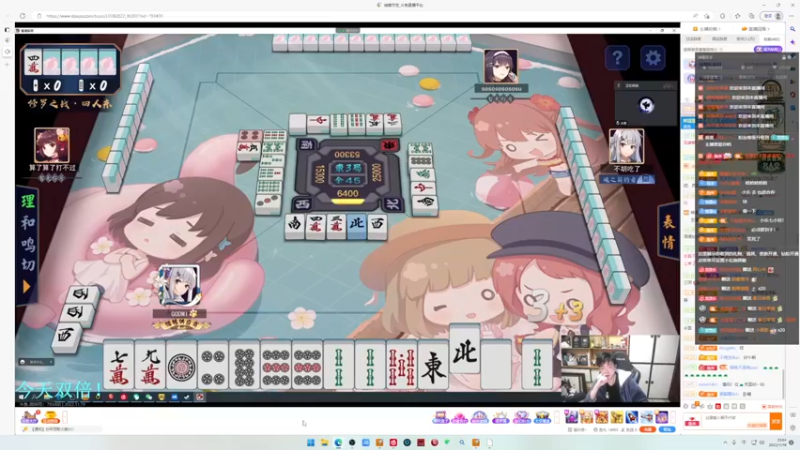Select the blank white dragon tile
Screen dimensions: 800x450
[x=496, y=366]
